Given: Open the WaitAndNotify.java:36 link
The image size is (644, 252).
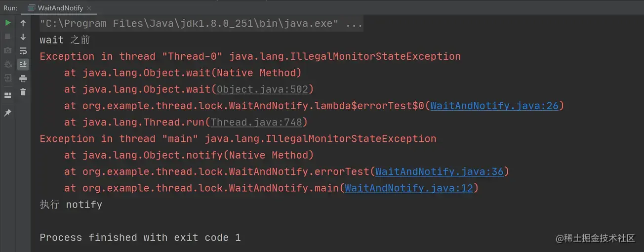Looking at the screenshot, I should click(440, 171).
